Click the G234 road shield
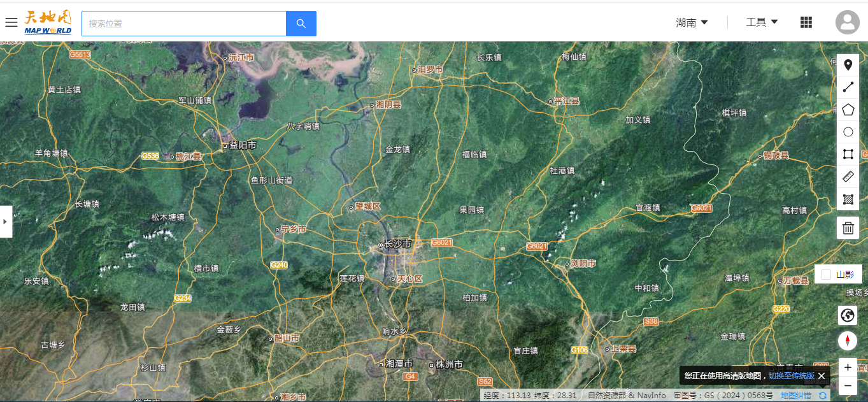The height and width of the screenshot is (402, 868). pyautogui.click(x=183, y=298)
